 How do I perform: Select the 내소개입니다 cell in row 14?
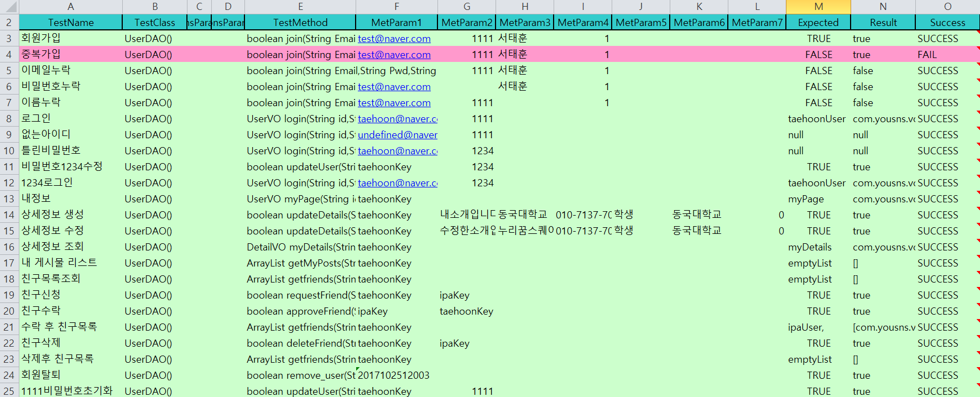tap(467, 215)
